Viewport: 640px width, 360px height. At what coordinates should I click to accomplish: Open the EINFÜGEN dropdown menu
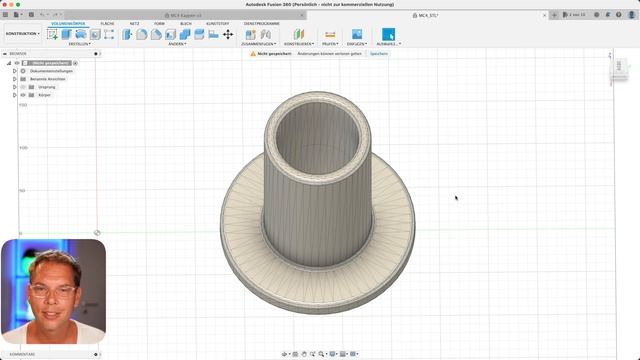click(357, 44)
